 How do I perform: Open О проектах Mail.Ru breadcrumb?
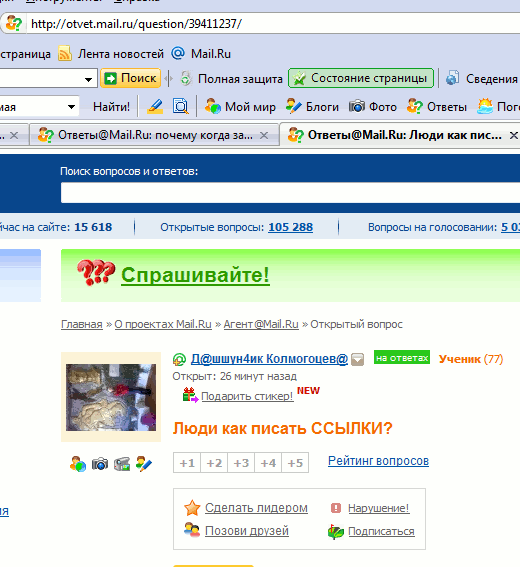coord(163,324)
